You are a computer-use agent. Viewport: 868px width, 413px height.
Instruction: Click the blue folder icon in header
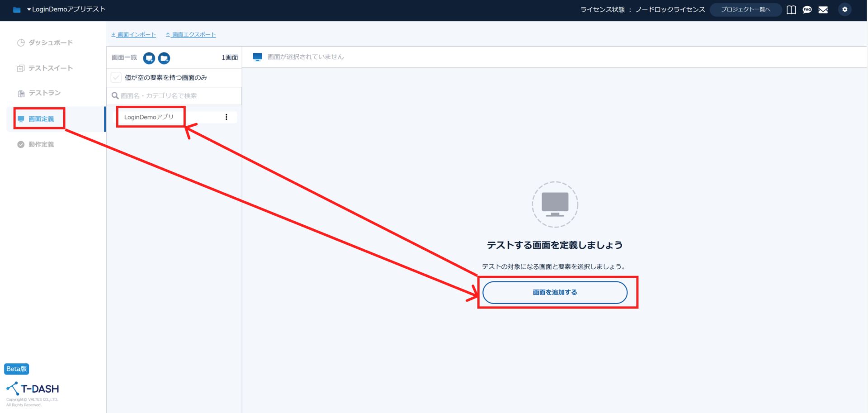coord(17,9)
